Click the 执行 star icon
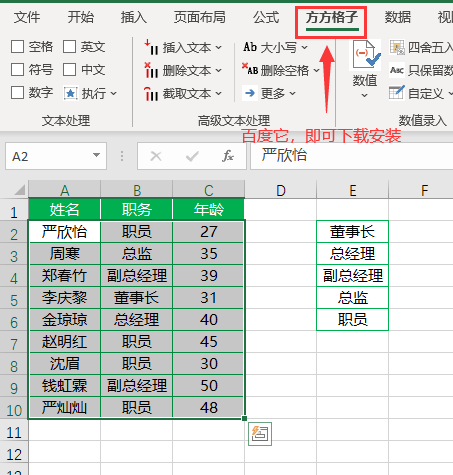Viewport: 453px width, 475px height. pos(70,94)
